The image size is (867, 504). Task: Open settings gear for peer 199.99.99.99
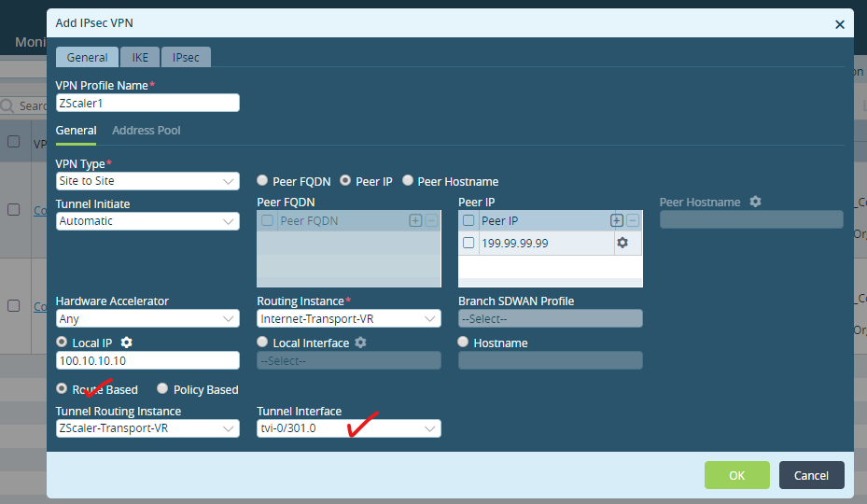click(x=622, y=243)
